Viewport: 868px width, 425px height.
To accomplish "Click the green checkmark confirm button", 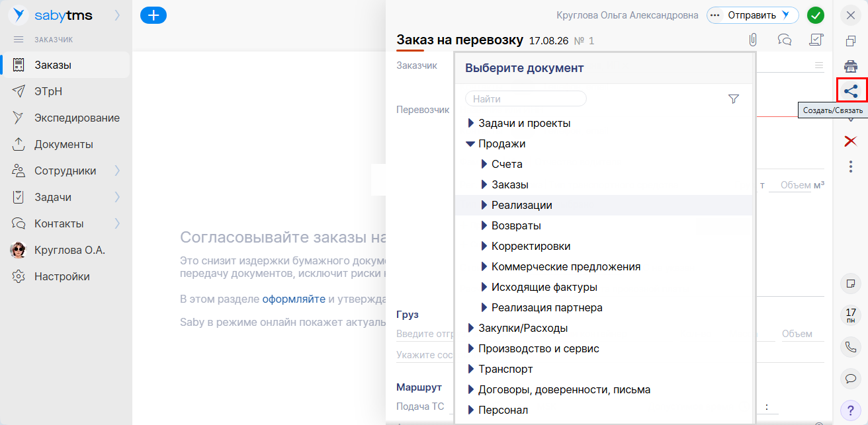I will 815,15.
